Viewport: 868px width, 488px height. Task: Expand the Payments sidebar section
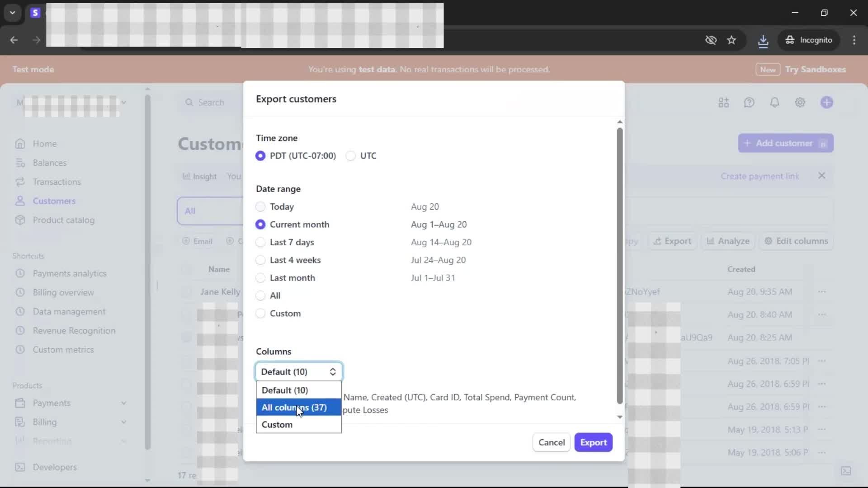[123, 403]
